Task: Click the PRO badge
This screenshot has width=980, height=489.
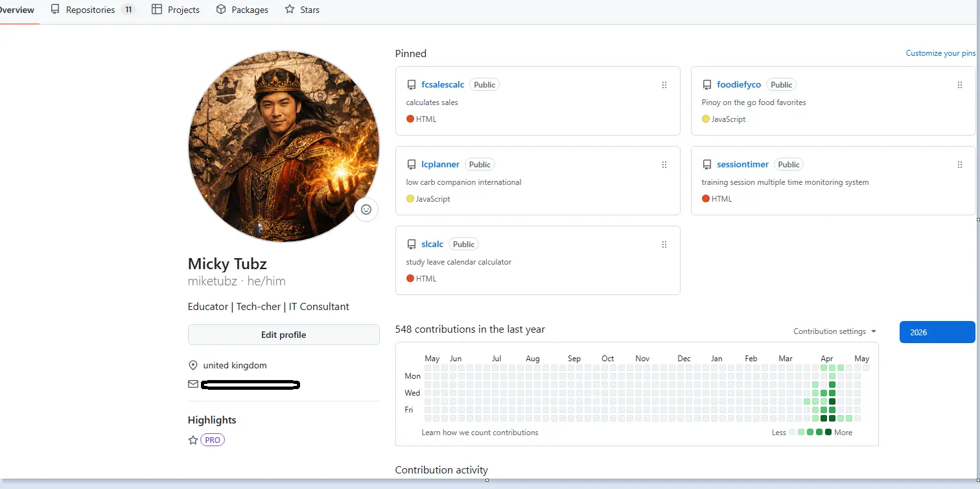Action: click(x=213, y=440)
